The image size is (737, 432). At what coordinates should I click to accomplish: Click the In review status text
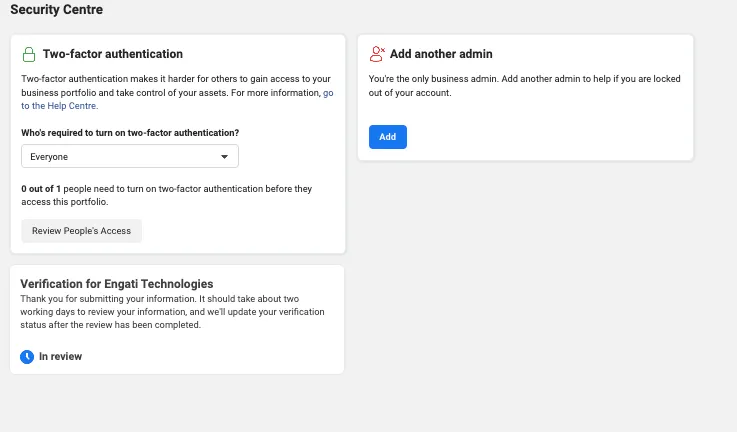(x=61, y=357)
